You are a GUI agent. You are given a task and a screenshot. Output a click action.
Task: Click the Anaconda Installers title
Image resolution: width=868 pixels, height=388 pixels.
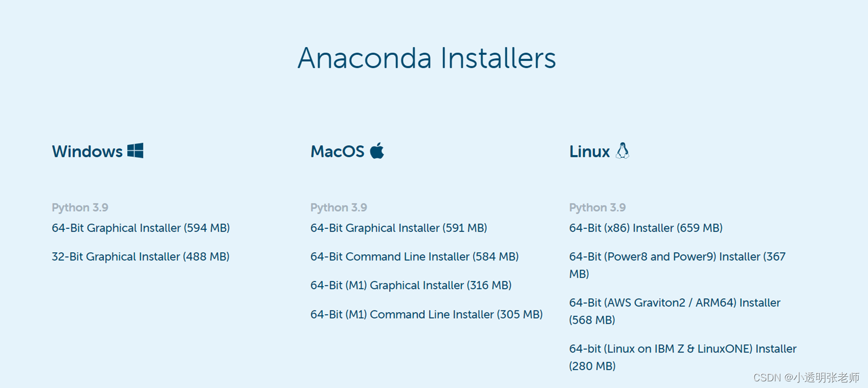[x=427, y=58]
